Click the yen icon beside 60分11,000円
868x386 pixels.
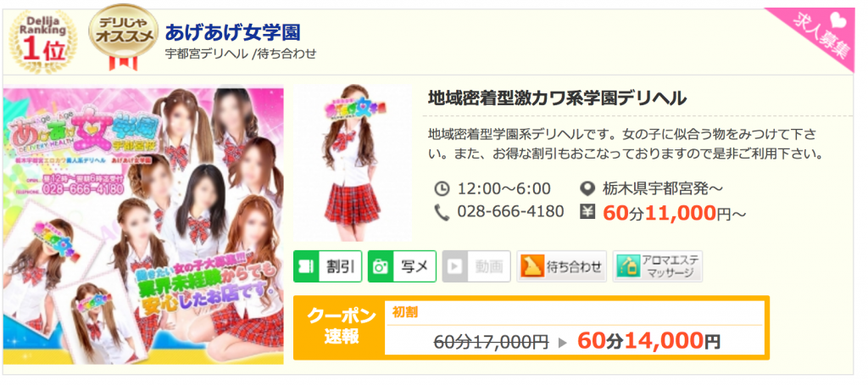(587, 212)
